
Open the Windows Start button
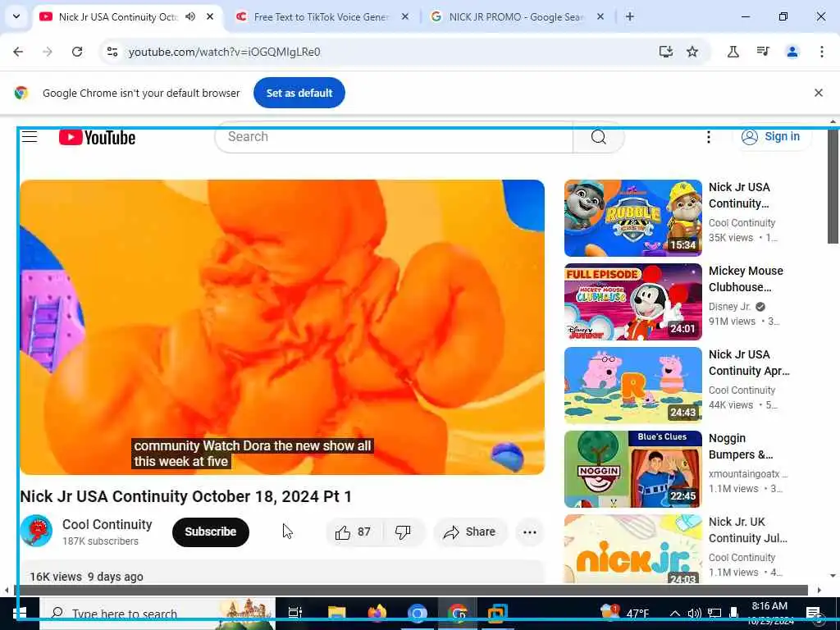20,613
